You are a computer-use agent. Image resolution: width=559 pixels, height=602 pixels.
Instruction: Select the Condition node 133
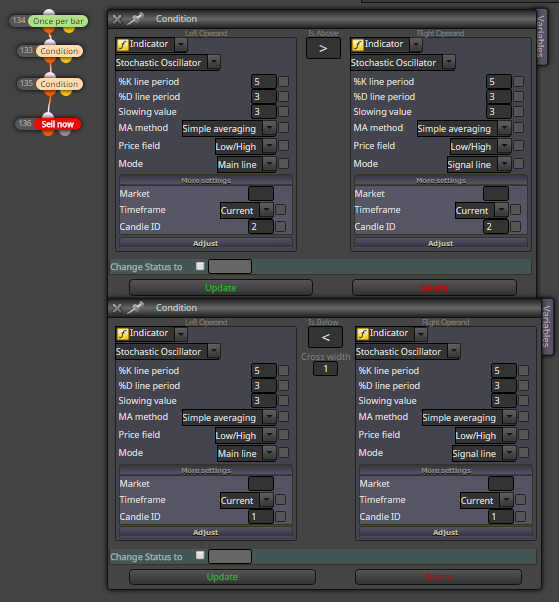click(x=59, y=51)
